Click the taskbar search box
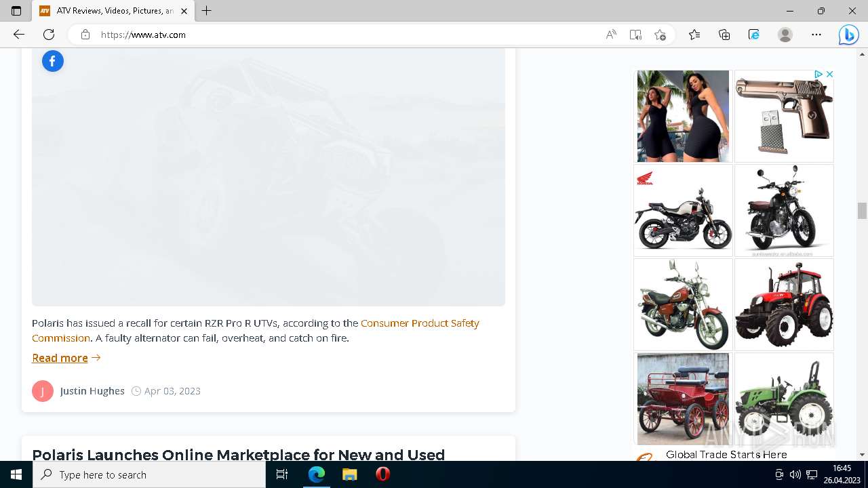 (149, 474)
